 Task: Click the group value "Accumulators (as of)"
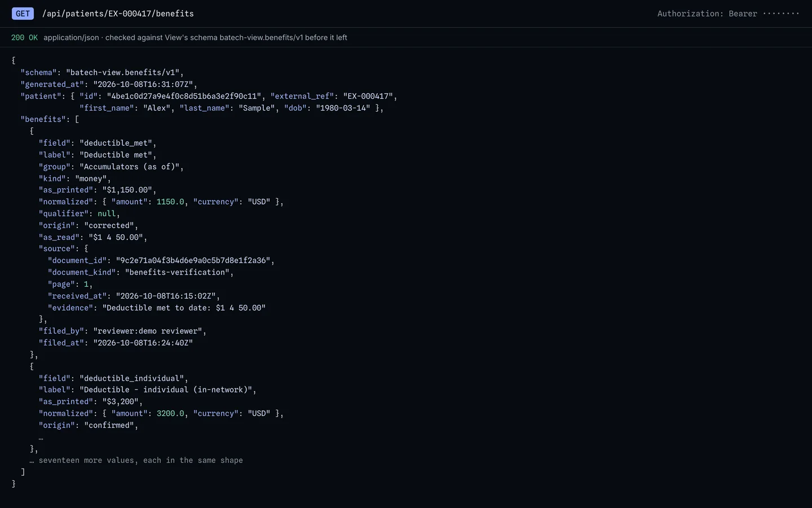pyautogui.click(x=129, y=167)
